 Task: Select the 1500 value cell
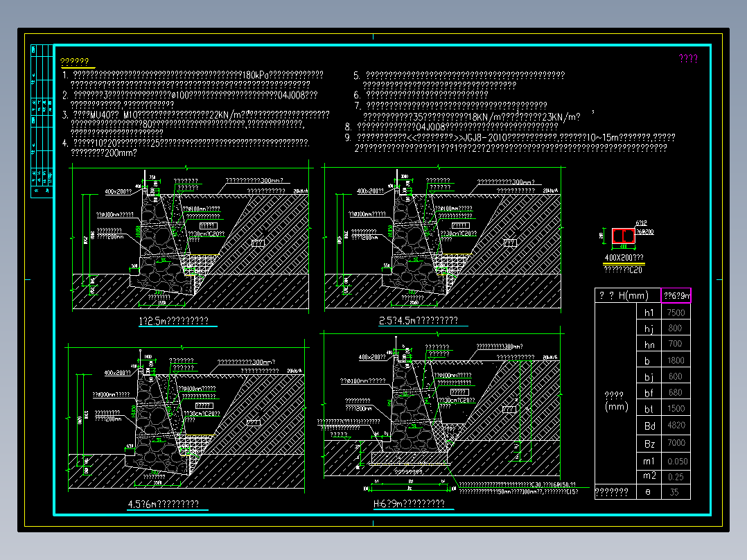[x=676, y=409]
